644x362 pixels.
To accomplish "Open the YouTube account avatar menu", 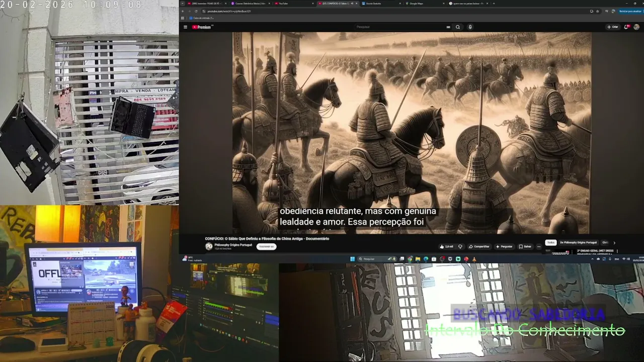I will pyautogui.click(x=636, y=27).
